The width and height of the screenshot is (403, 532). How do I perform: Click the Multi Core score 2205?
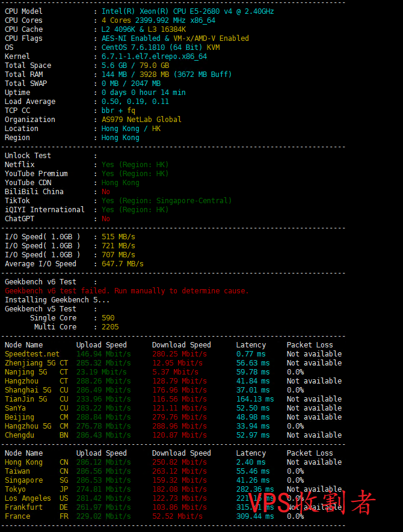[x=110, y=327]
